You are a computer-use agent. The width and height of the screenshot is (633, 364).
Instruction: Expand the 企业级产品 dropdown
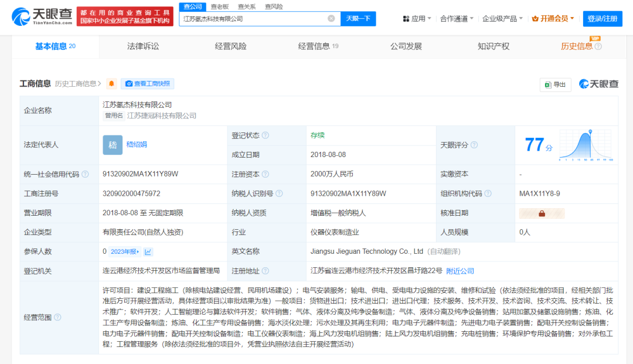point(503,19)
